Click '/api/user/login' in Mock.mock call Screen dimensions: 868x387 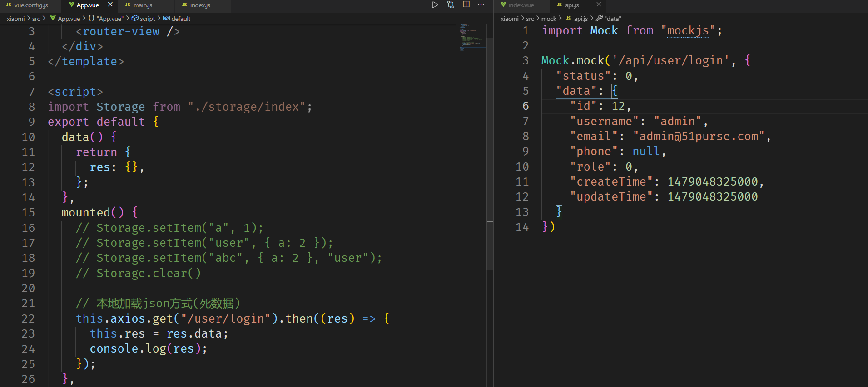tap(670, 60)
